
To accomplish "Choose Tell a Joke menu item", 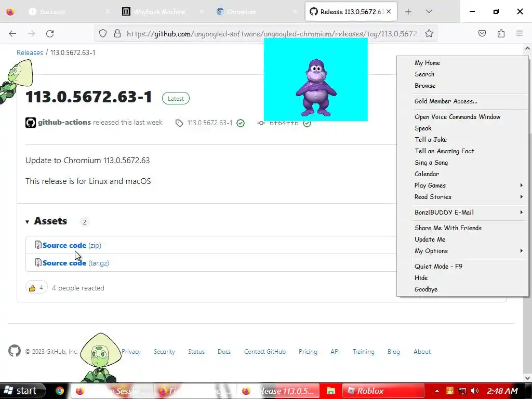I will coord(462,140).
